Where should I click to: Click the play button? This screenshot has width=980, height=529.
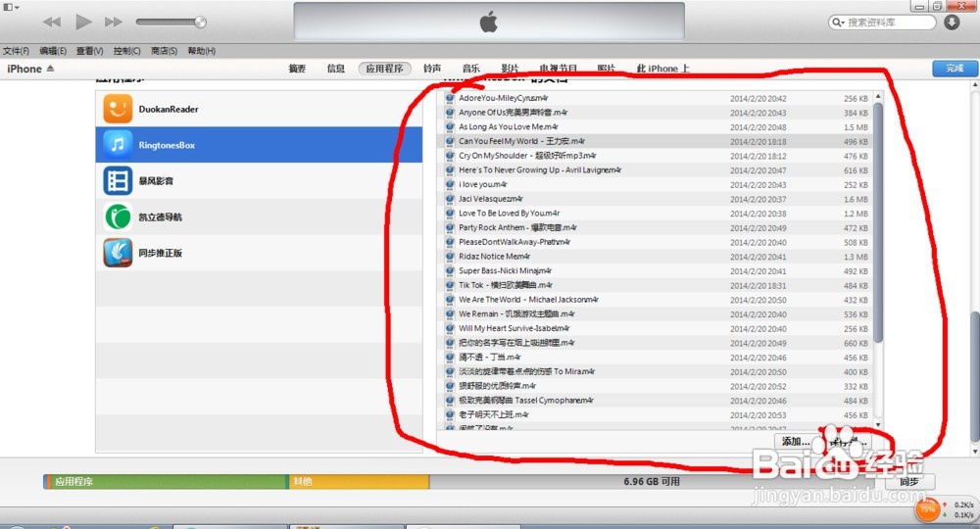[83, 22]
